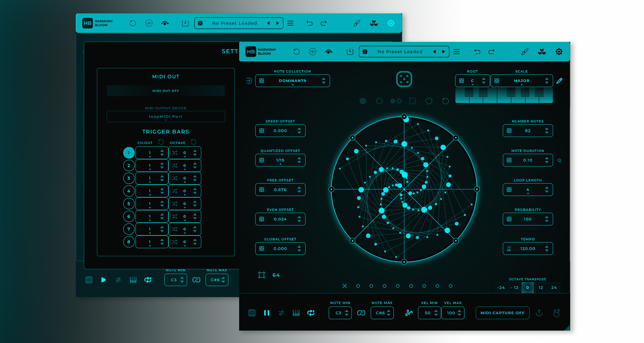
Task: Open the settings gear in the toolbar
Action: [x=559, y=51]
